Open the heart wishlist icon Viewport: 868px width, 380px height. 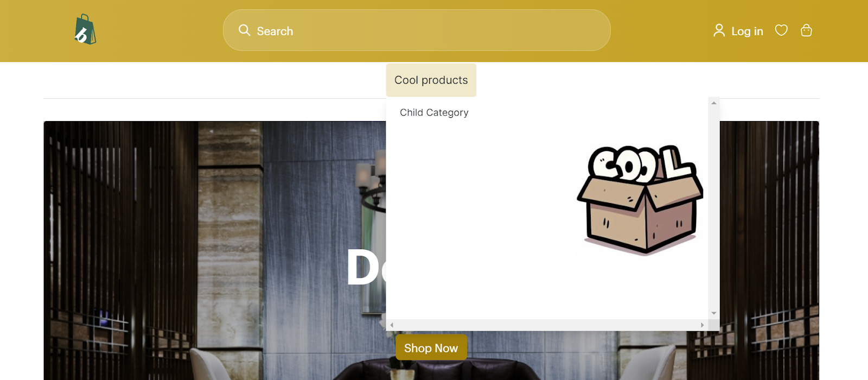[x=781, y=30]
